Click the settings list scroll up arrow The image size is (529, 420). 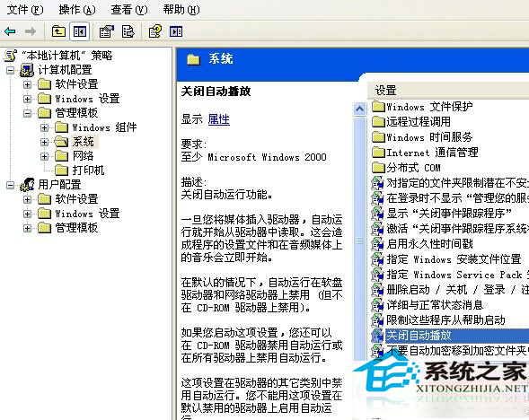point(359,109)
